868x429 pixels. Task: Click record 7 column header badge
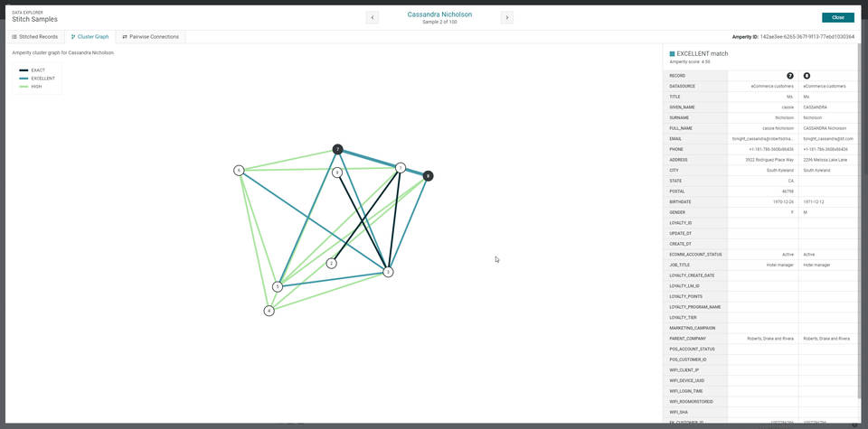pyautogui.click(x=790, y=76)
